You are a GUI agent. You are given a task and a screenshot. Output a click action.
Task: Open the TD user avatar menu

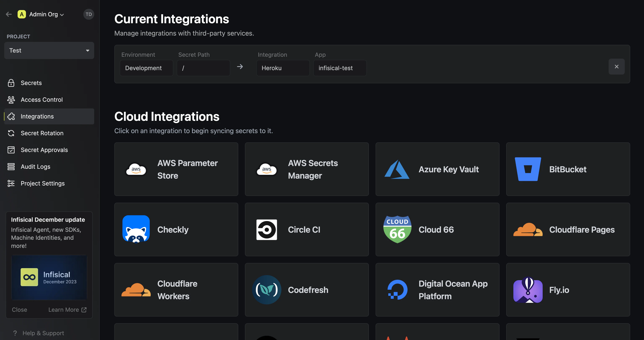tap(89, 14)
